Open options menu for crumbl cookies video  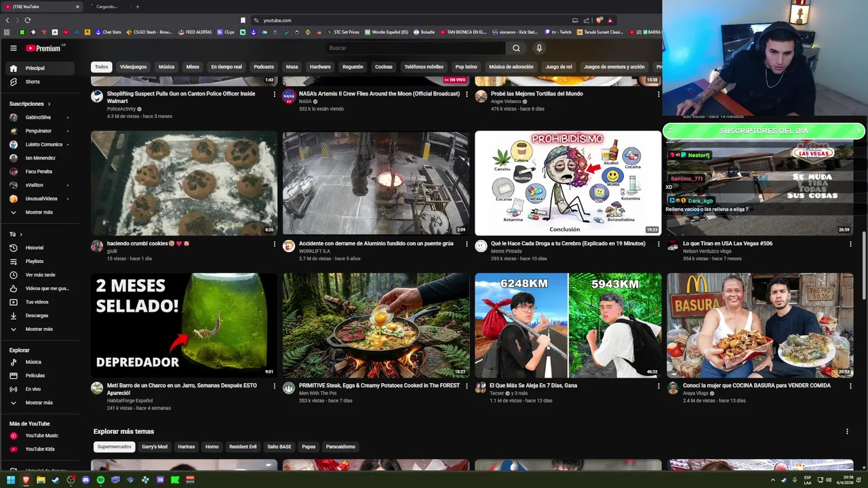point(275,244)
